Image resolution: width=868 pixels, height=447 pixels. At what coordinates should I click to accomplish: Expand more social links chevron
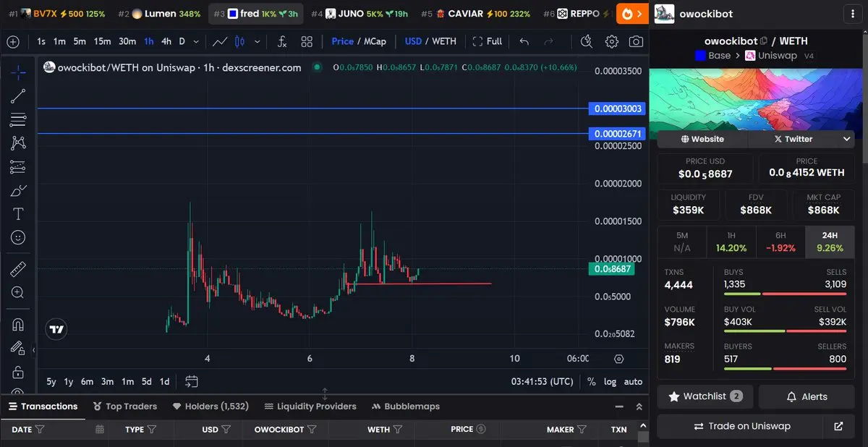pos(846,139)
